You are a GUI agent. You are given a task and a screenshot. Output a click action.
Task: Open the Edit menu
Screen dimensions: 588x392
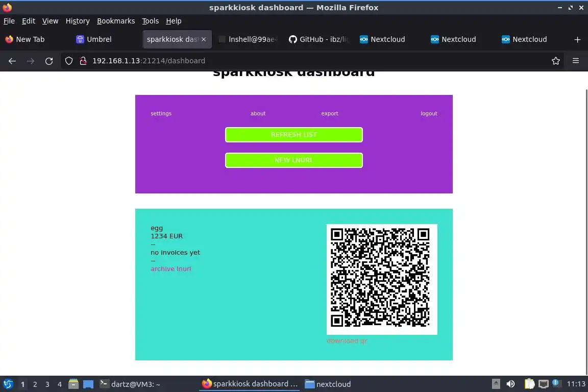(29, 21)
